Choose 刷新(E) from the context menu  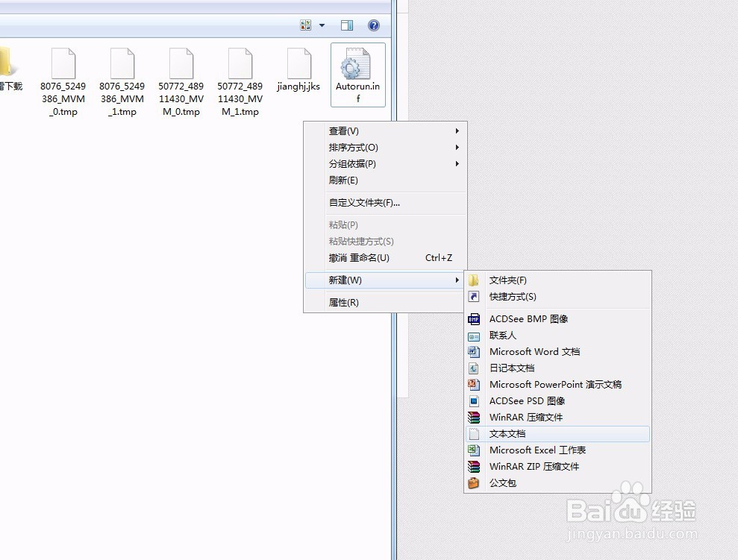[x=385, y=180]
